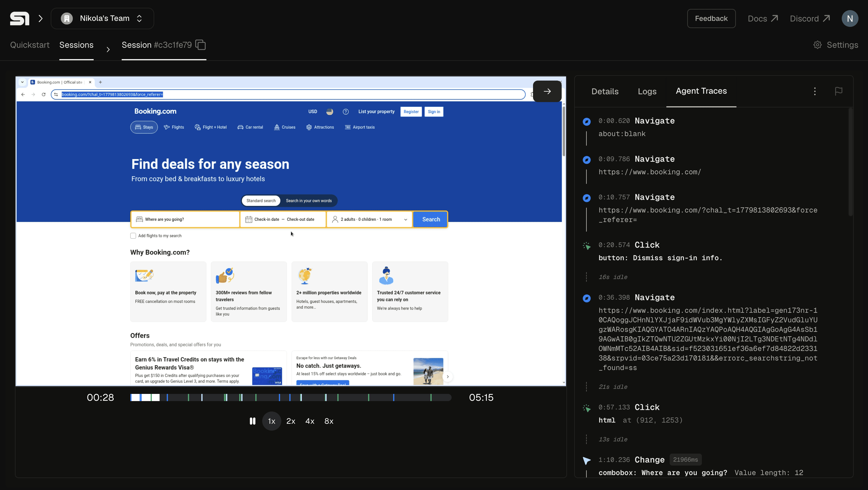Open the browser tab list dropdown
Image resolution: width=868 pixels, height=490 pixels.
click(x=22, y=82)
